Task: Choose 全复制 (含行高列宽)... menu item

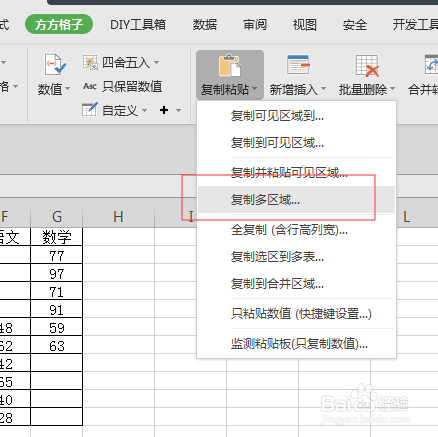Action: (296, 230)
